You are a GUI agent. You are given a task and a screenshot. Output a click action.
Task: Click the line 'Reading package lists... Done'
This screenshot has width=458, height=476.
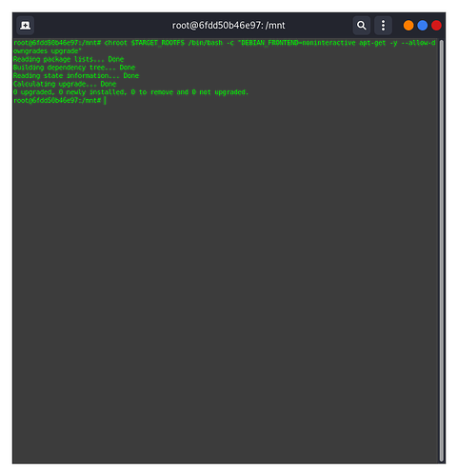69,59
